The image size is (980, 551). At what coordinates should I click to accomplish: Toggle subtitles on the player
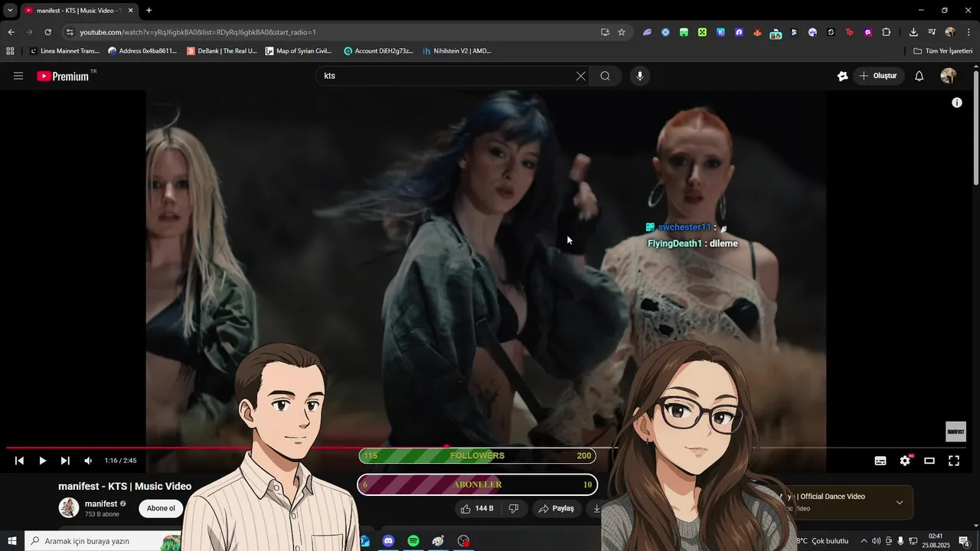[x=880, y=461]
